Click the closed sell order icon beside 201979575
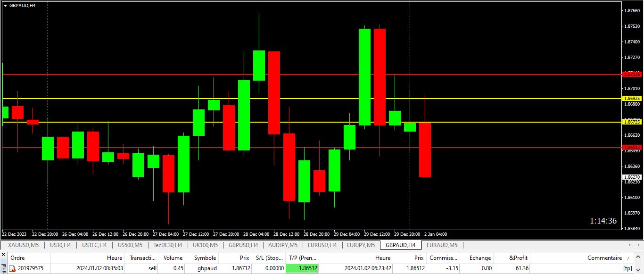Viewport: 644px width, 274px height. 13,268
